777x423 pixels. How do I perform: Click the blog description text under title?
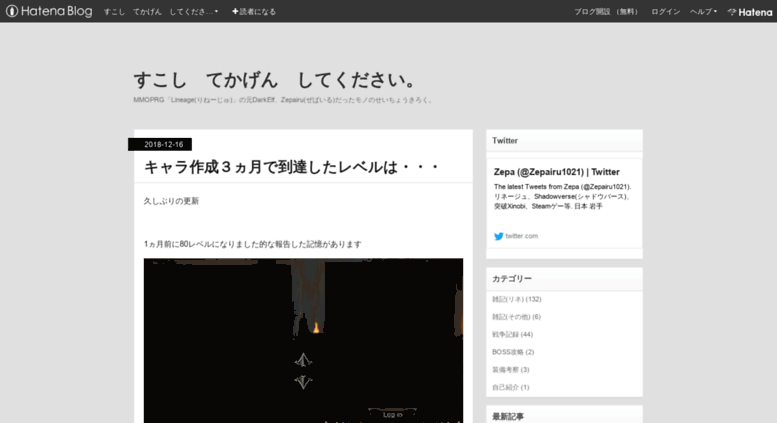pyautogui.click(x=283, y=100)
